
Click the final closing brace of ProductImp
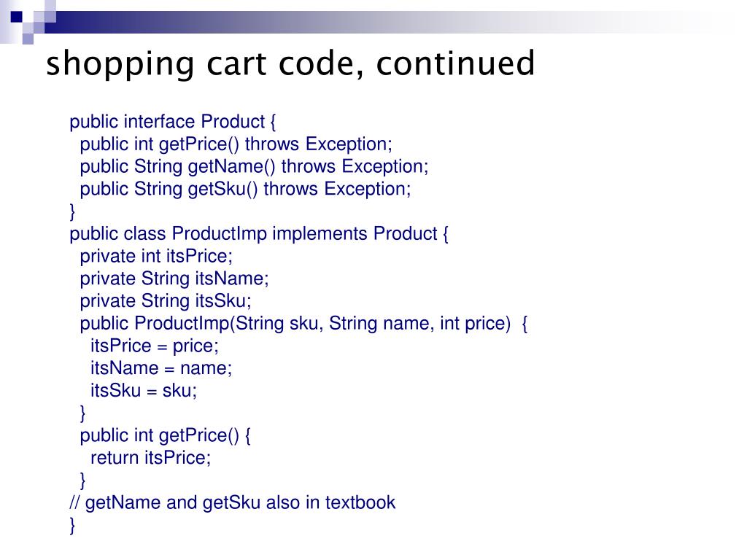point(72,526)
